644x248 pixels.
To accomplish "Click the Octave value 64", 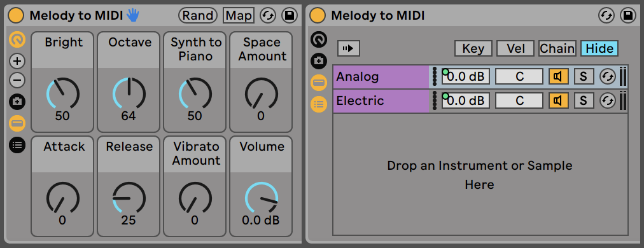I will [129, 116].
